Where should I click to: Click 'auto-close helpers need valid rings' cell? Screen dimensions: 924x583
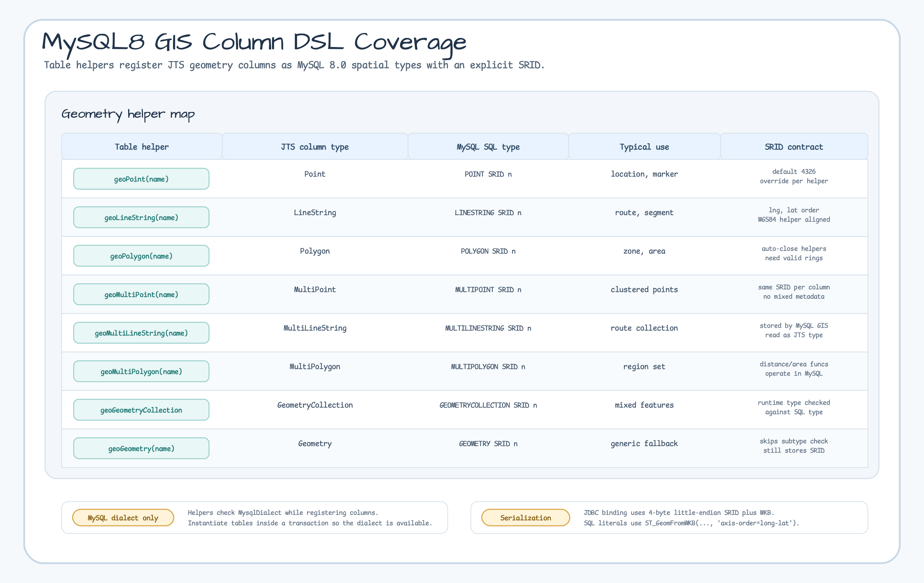794,253
